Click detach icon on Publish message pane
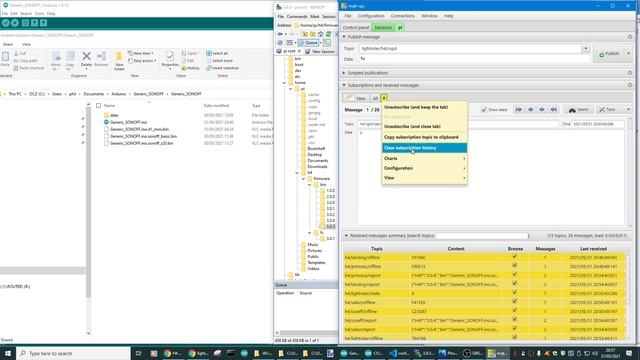Screen dimensions: 640x360 pyautogui.click(x=630, y=37)
